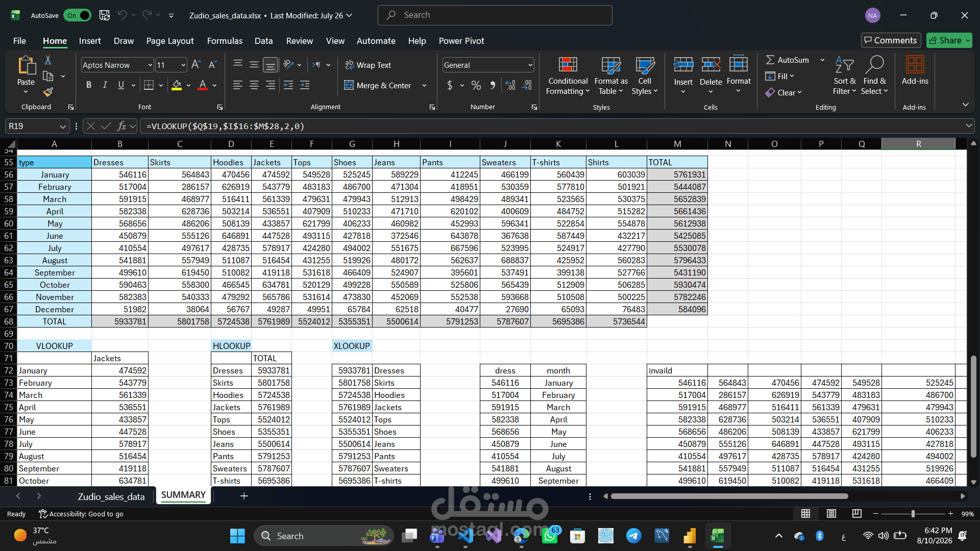Open Format as Table gallery
980x551 pixels.
point(611,76)
